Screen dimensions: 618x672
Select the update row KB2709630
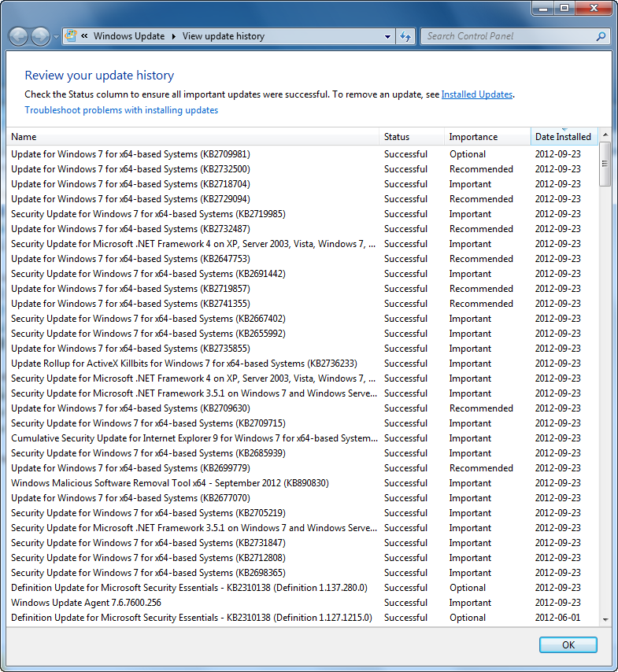tap(302, 408)
